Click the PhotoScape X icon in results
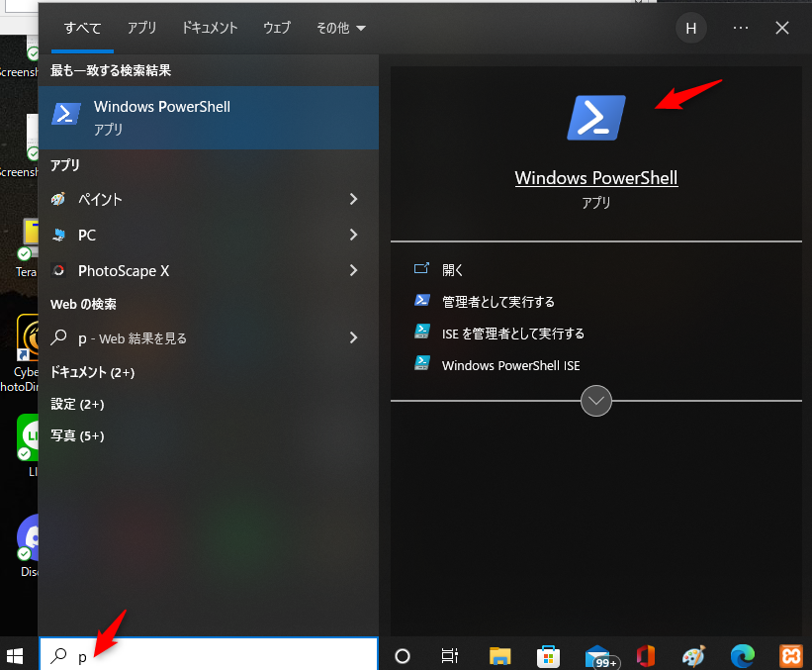The image size is (812, 670). pyautogui.click(x=58, y=270)
